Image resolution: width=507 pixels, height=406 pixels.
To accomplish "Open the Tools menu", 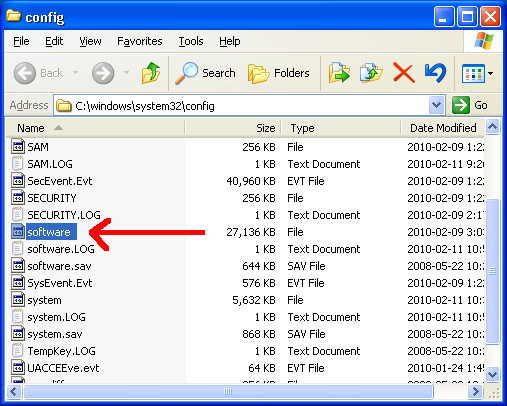I will point(191,41).
